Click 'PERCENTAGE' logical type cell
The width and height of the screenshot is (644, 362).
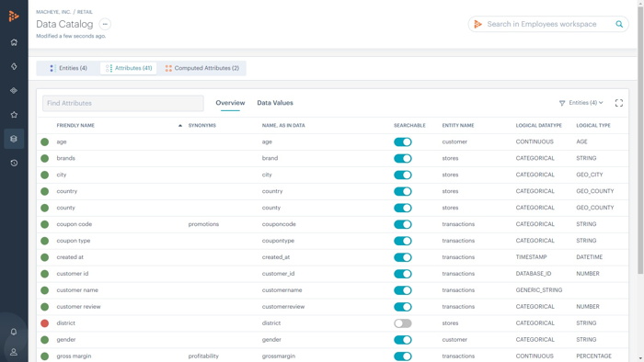click(594, 356)
